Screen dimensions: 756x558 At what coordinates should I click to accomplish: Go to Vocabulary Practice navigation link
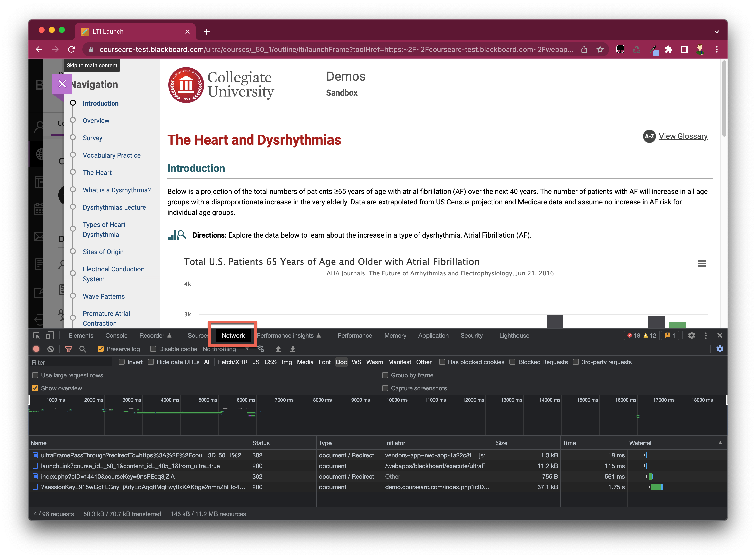click(x=112, y=155)
